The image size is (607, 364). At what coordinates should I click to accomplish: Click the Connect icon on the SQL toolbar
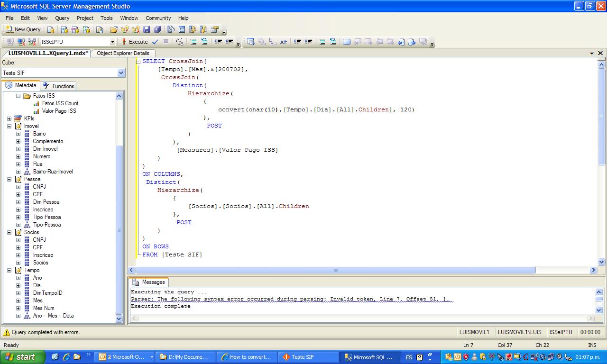coord(9,41)
